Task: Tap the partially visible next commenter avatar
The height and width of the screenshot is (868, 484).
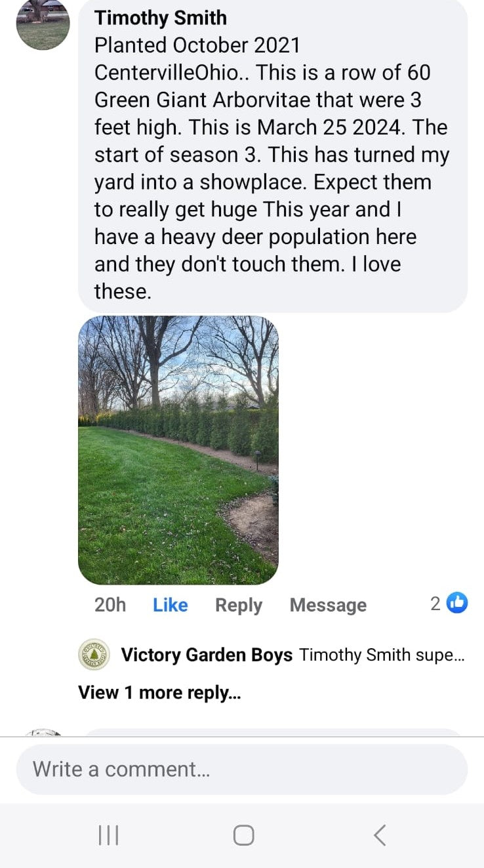Action: pyautogui.click(x=43, y=732)
